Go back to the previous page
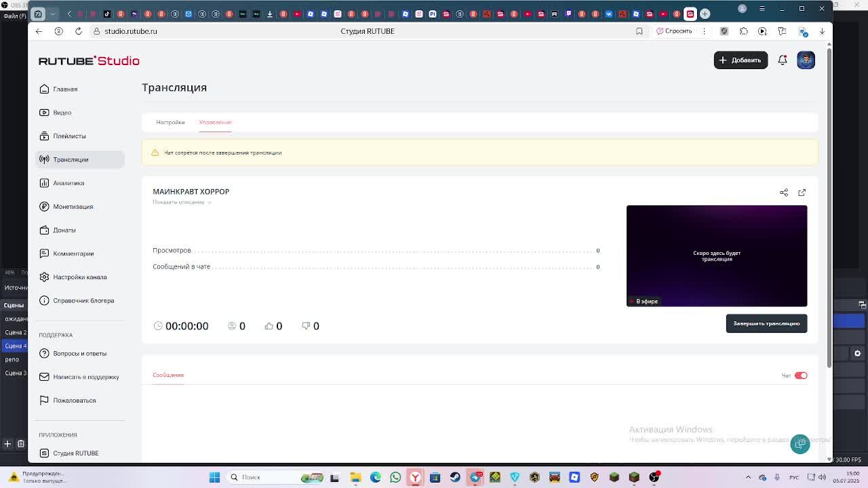868x488 pixels. 39,31
